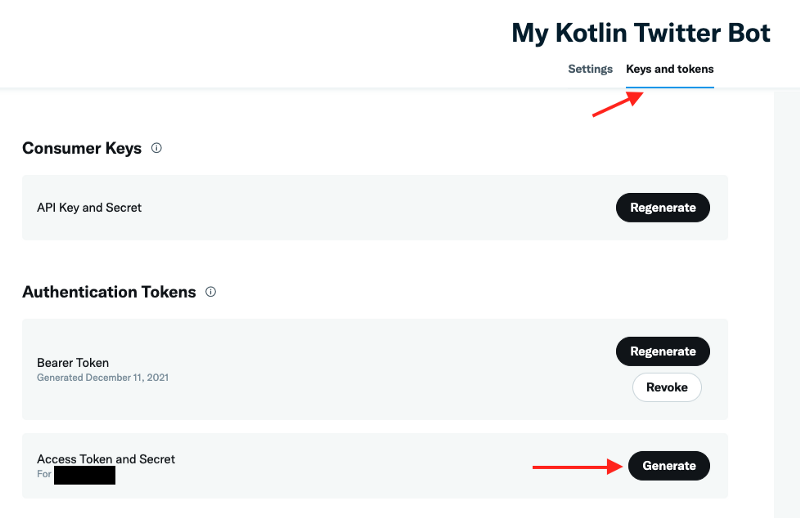Click the Bearer Token label
The width and height of the screenshot is (800, 518).
tap(73, 363)
